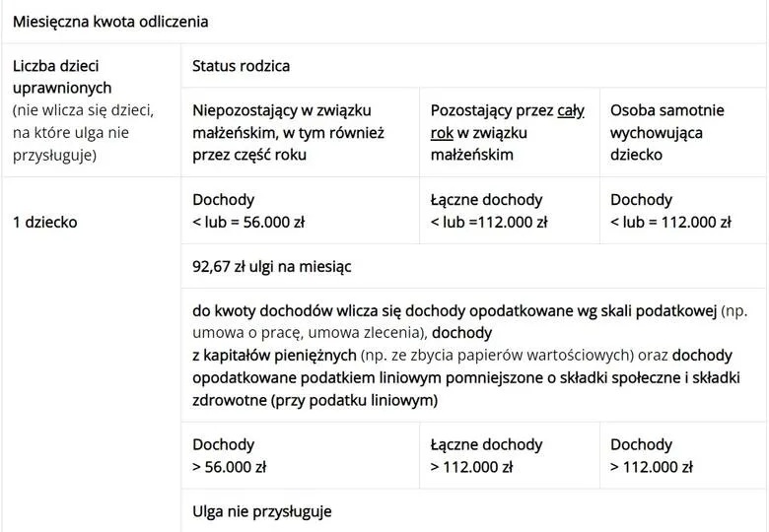Select single parent 'Dochody > 112.000 zł' cell
The height and width of the screenshot is (532, 769).
(652, 455)
